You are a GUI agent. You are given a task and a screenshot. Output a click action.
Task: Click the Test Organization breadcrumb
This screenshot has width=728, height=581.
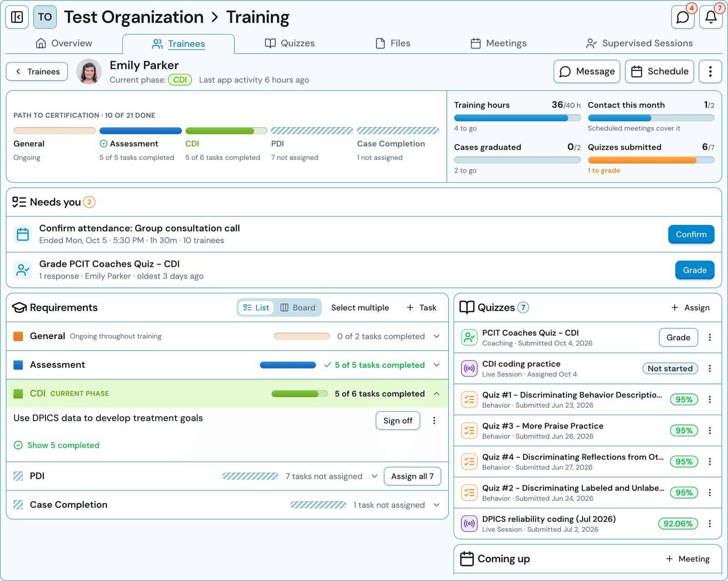134,17
